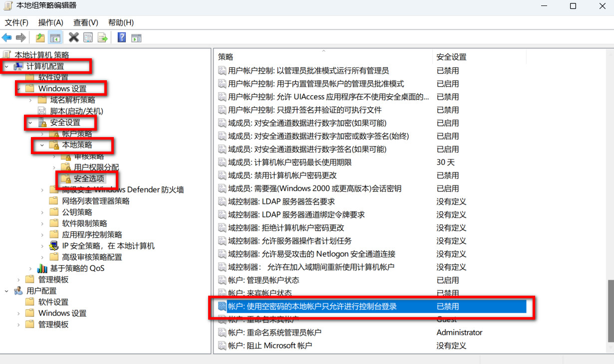Select policy 用户帐户控制: 用于内置管理员帐户的管理员批准模式
The height and width of the screenshot is (364, 614).
316,84
